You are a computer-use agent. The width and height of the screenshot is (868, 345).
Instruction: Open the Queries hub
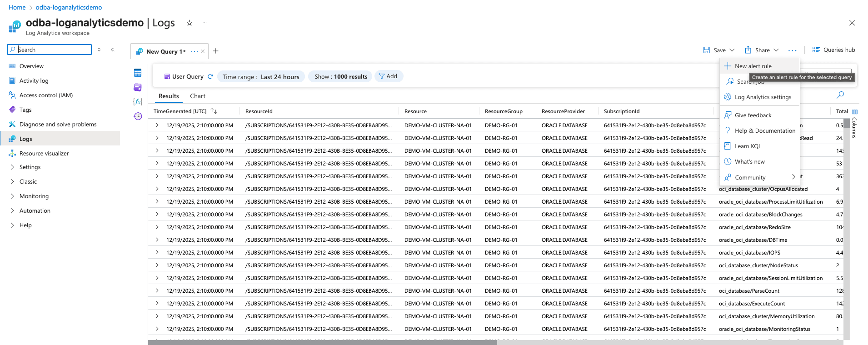834,50
